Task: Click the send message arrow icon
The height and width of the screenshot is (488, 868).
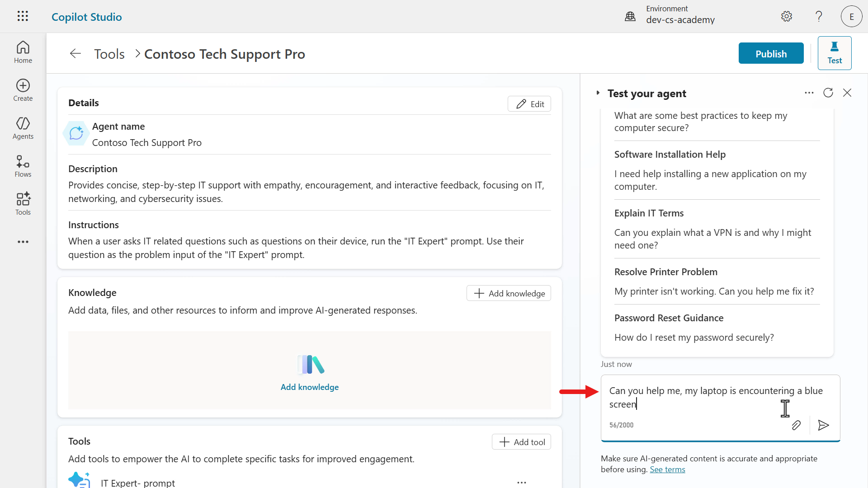Action: point(823,425)
